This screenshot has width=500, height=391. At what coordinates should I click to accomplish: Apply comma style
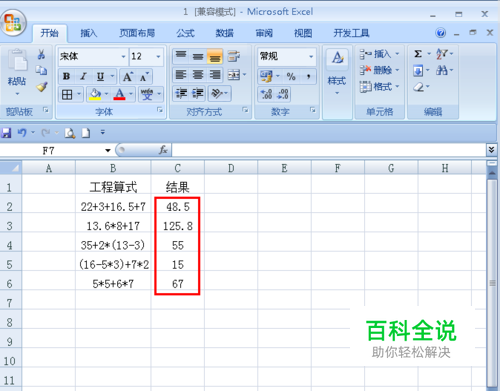(309, 76)
